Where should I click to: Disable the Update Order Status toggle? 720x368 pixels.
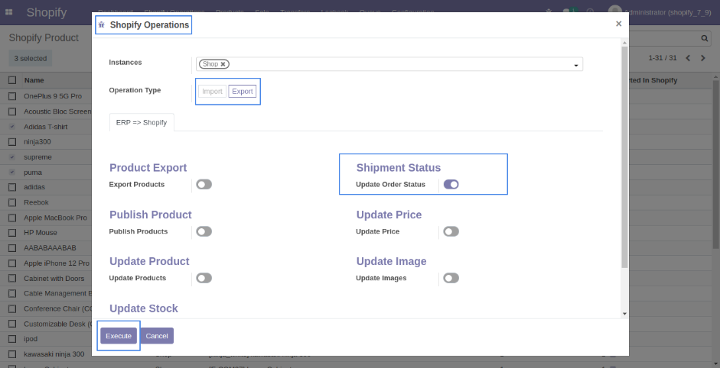(451, 184)
